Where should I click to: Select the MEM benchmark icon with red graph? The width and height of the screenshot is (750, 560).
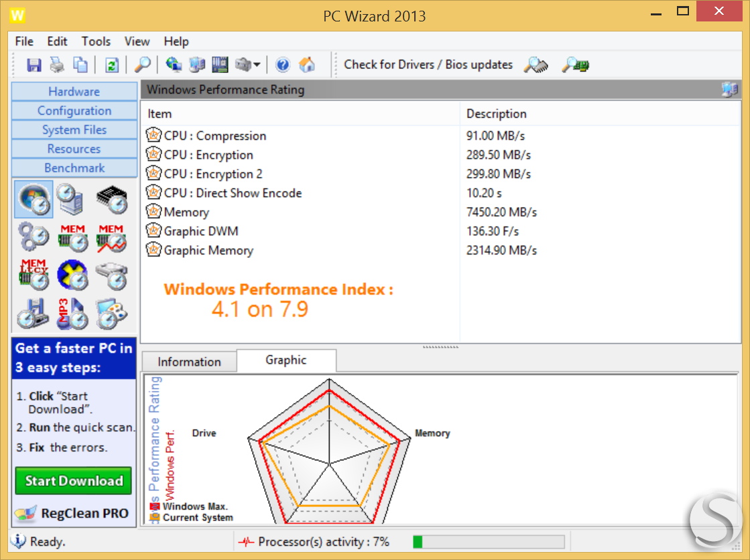[111, 238]
